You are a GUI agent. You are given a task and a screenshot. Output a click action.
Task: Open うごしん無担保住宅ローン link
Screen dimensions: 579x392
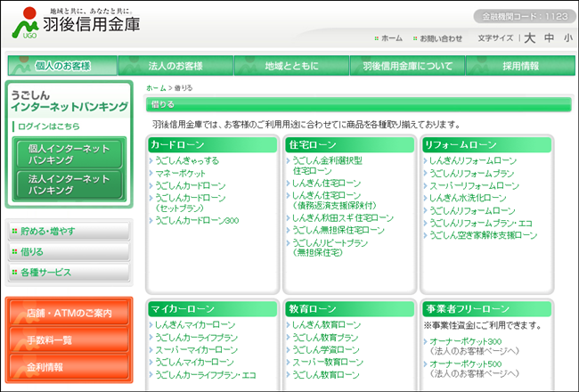click(338, 230)
